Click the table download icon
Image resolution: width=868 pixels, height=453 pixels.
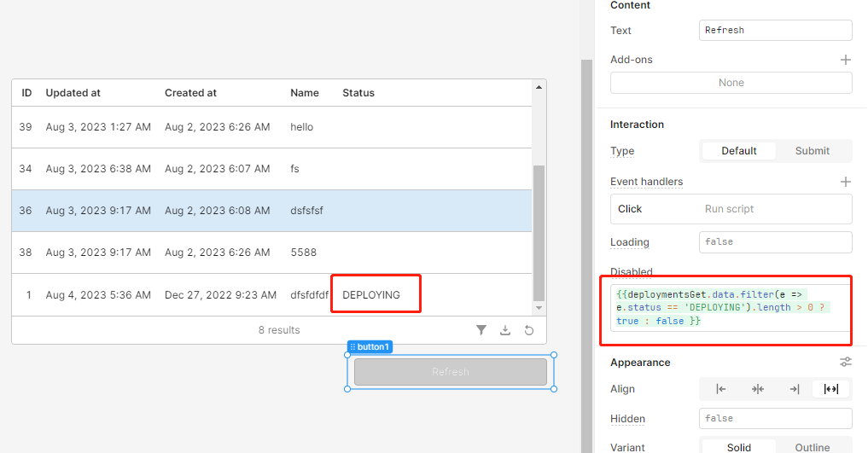[505, 330]
